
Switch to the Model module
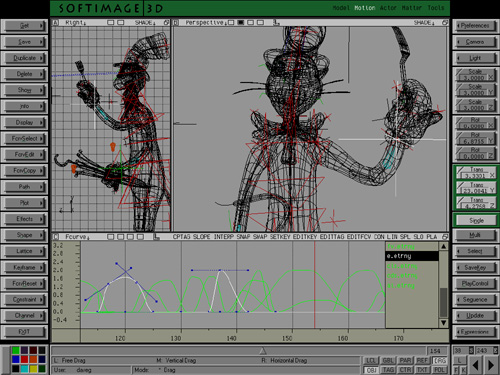[341, 8]
